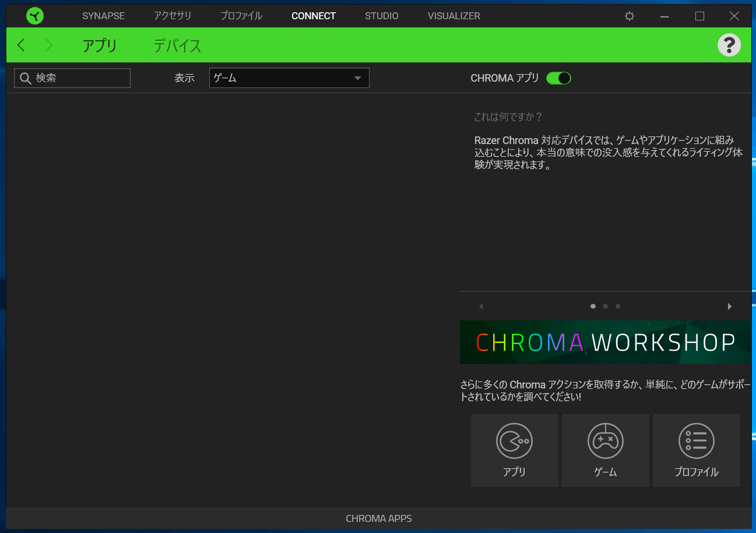Switch to the アクセサリ tab
The width and height of the screenshot is (756, 533).
pyautogui.click(x=173, y=16)
